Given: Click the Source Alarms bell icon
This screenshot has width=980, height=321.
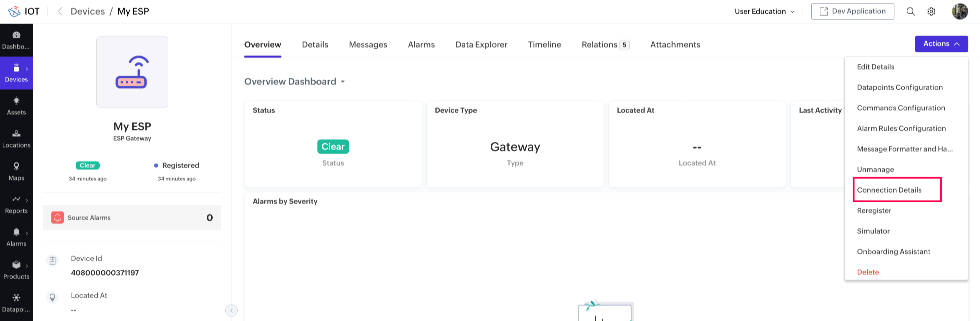Looking at the screenshot, I should [58, 218].
